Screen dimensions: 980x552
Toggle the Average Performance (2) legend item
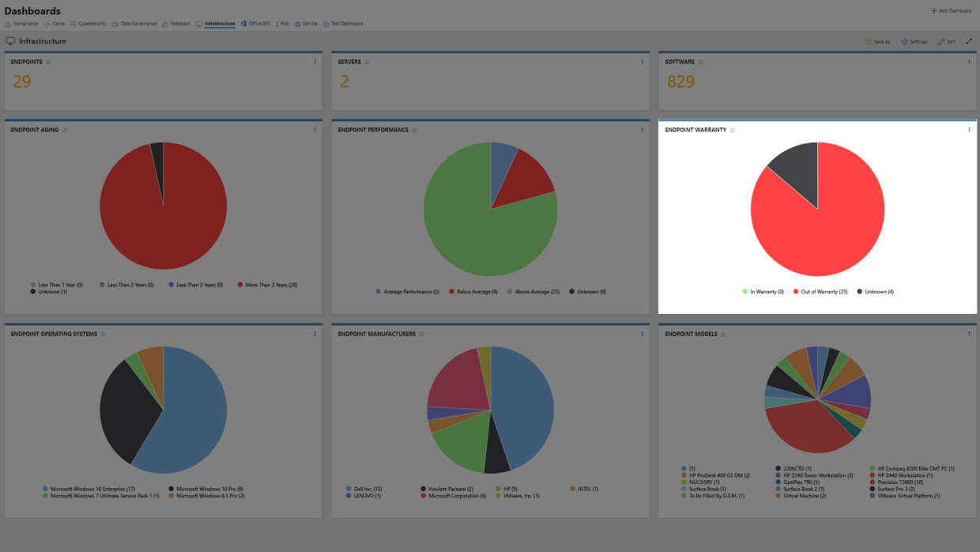408,292
